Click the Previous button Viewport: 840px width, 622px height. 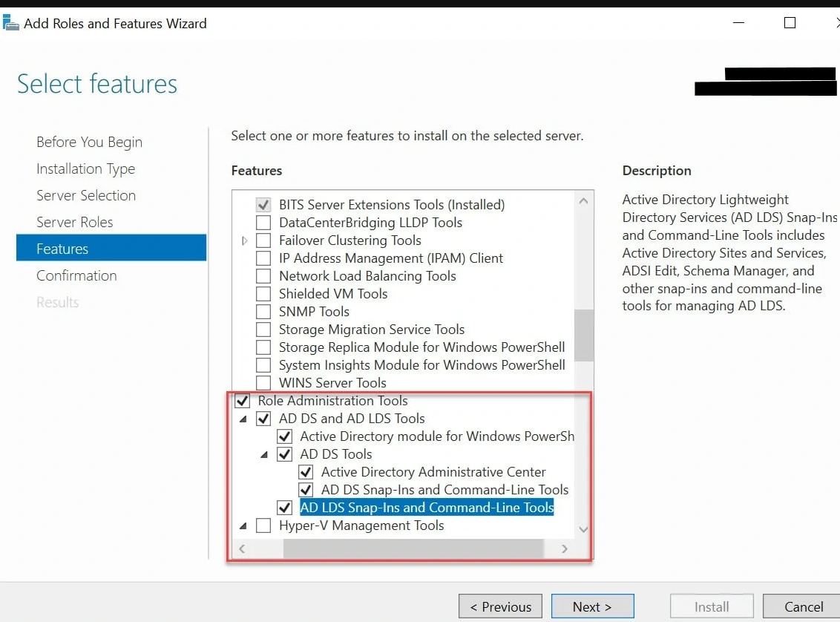pos(500,606)
